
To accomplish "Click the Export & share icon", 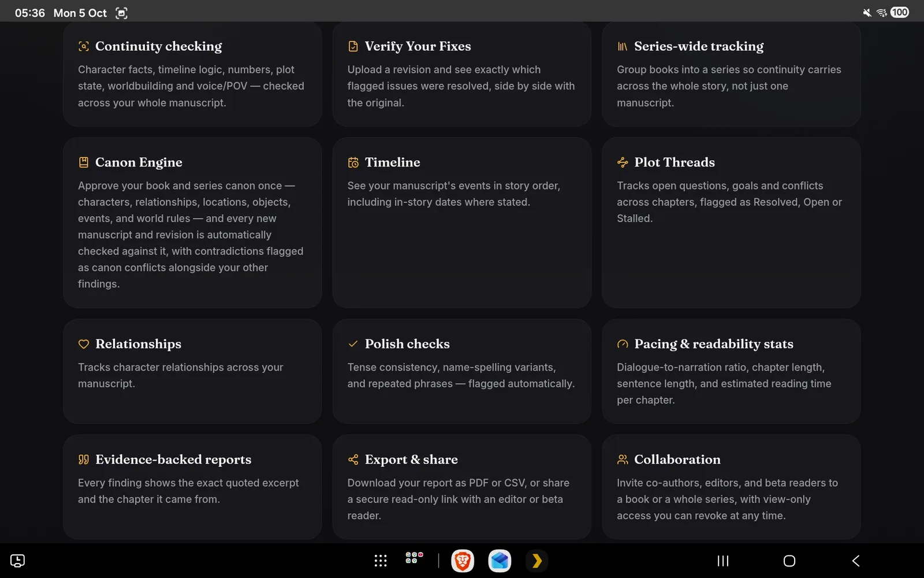I will point(353,460).
